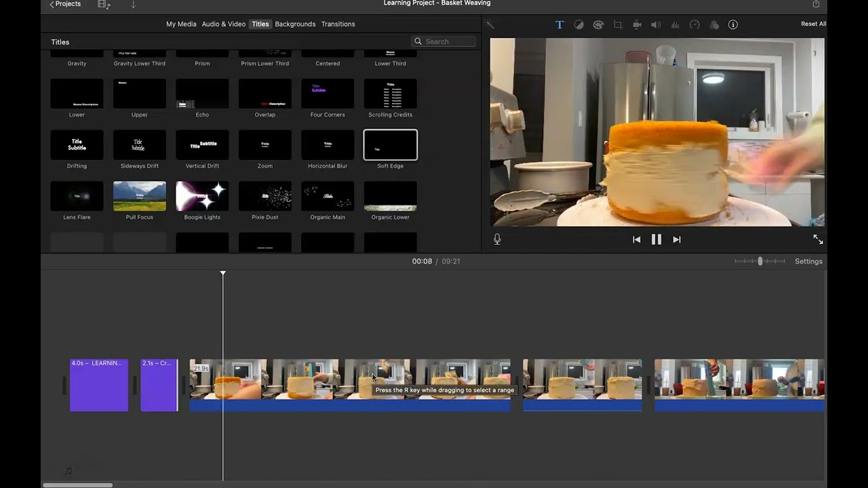
Task: Select the Drifting title thumbnail
Action: 77,145
